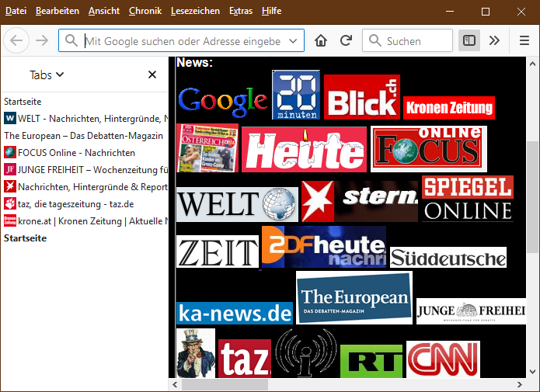Click the Home button in toolbar
This screenshot has width=540, height=392.
[321, 41]
